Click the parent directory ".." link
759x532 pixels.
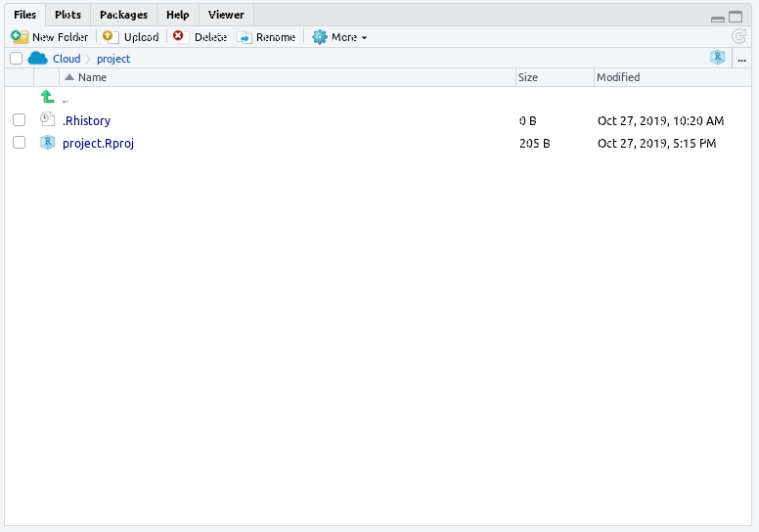tap(66, 99)
